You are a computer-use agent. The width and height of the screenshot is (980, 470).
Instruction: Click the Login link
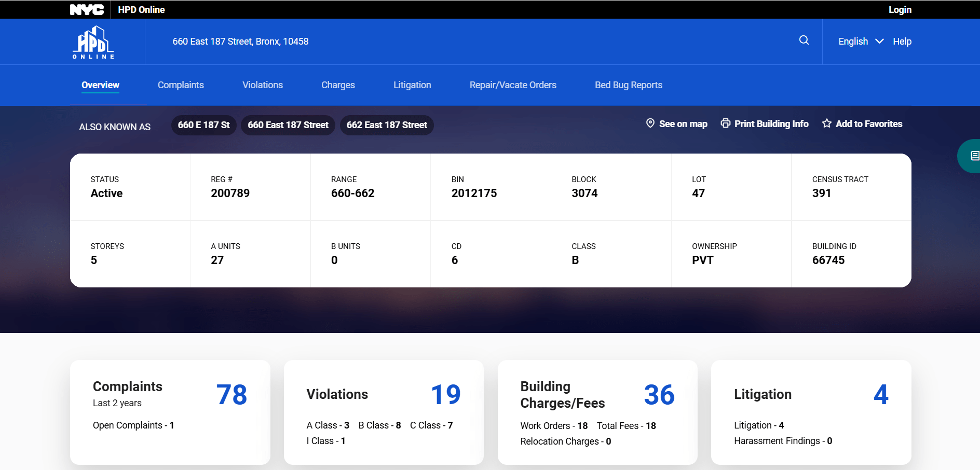pyautogui.click(x=900, y=9)
